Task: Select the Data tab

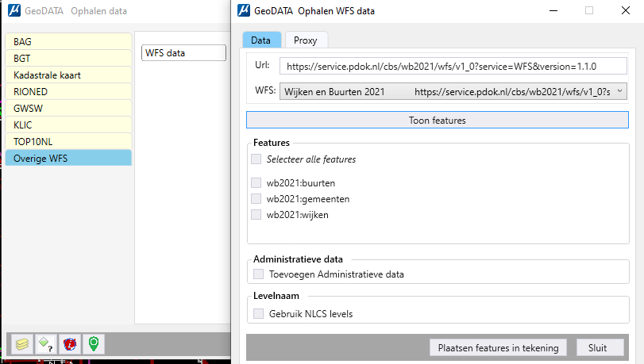Action: click(261, 40)
